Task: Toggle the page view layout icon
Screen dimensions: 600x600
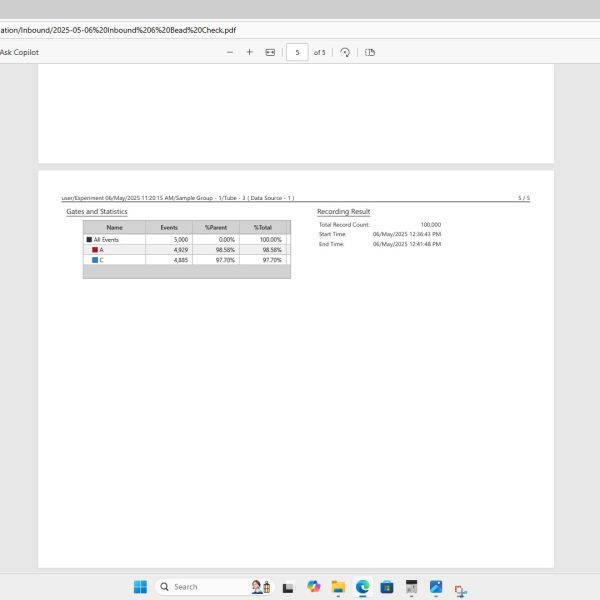Action: tap(370, 52)
